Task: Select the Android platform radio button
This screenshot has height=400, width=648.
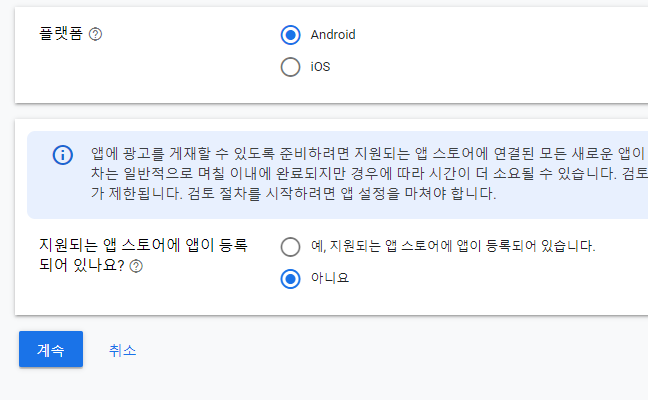Action: coord(291,35)
